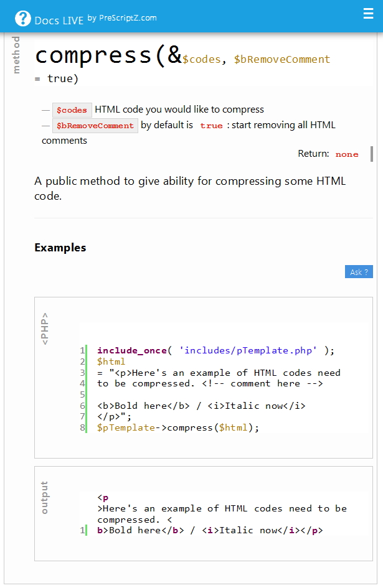This screenshot has height=588, width=383.
Task: Select the $codes parameter tag
Action: pos(72,110)
